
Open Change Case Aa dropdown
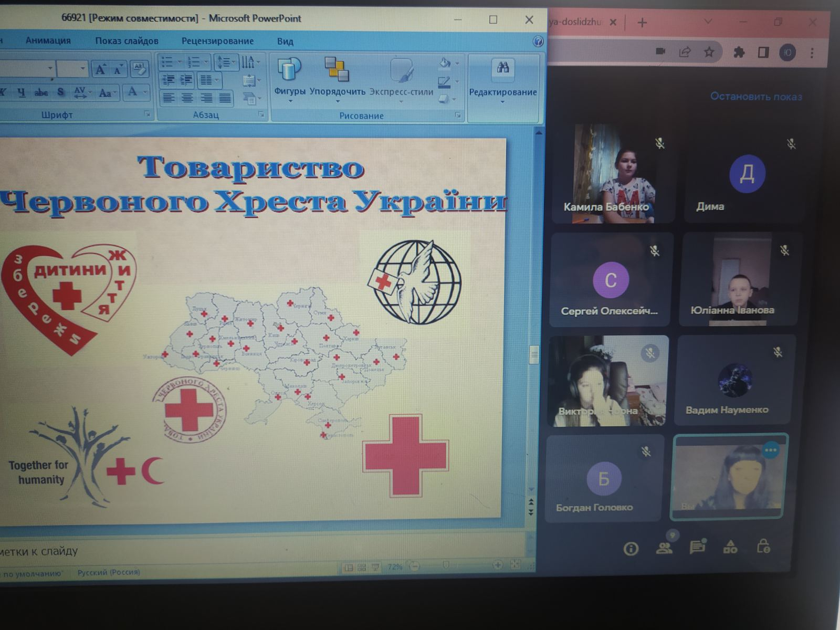coord(107,93)
